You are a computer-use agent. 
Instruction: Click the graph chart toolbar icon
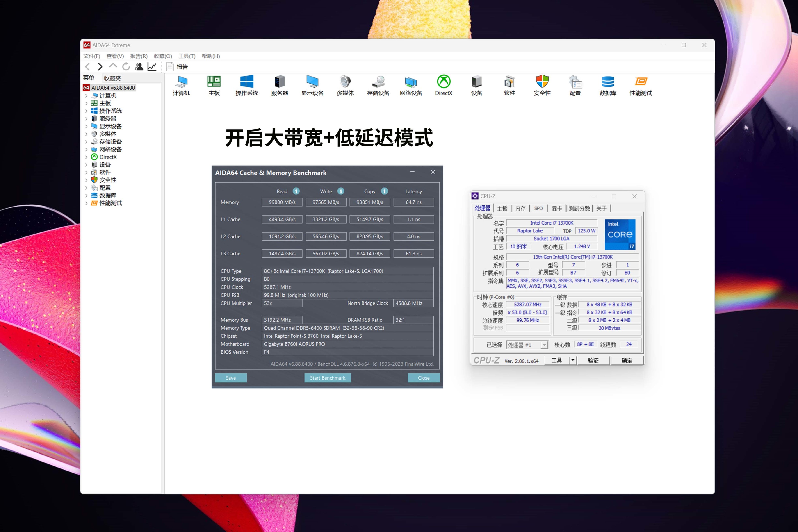152,67
